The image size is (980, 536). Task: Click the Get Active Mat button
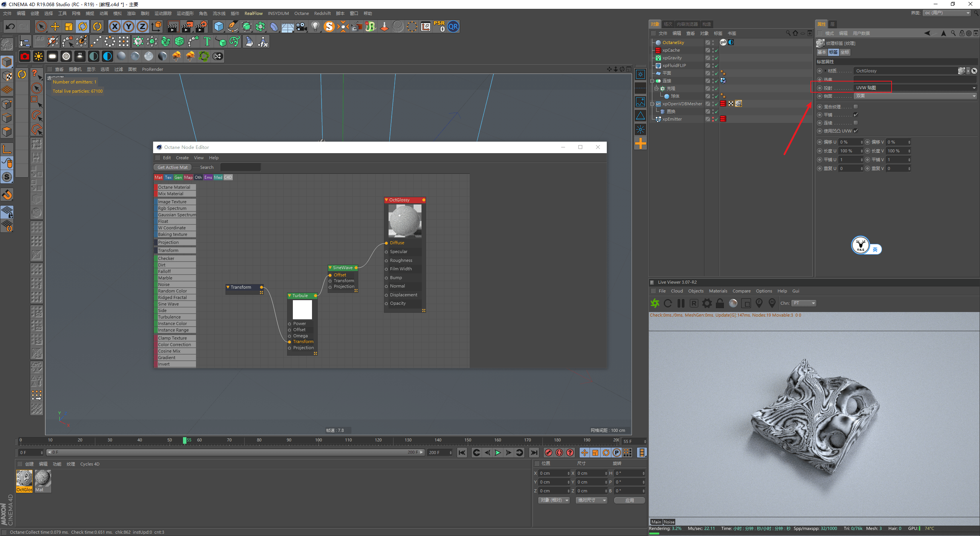pyautogui.click(x=173, y=167)
